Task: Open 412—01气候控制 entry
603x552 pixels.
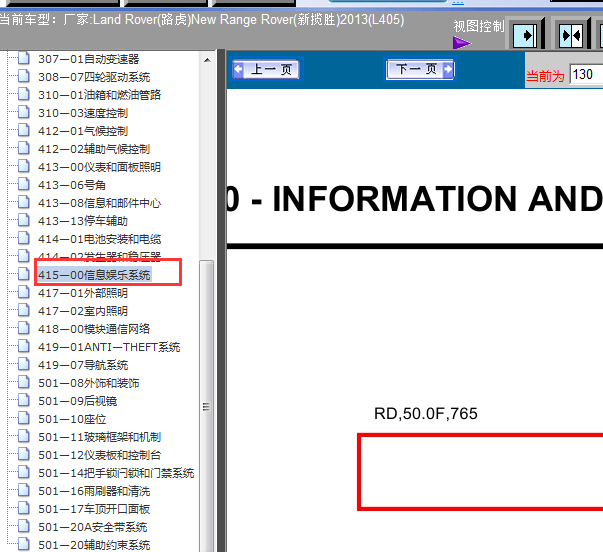Action: (x=83, y=131)
